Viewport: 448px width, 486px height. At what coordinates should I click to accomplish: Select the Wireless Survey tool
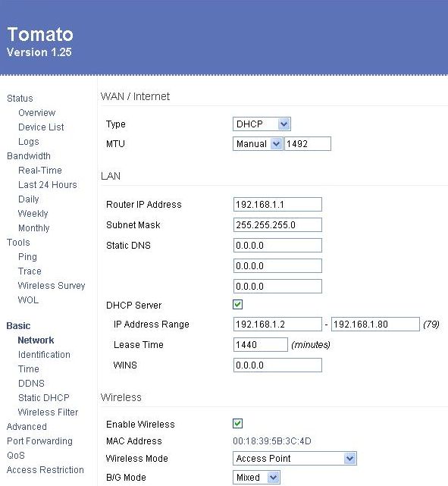(x=52, y=286)
